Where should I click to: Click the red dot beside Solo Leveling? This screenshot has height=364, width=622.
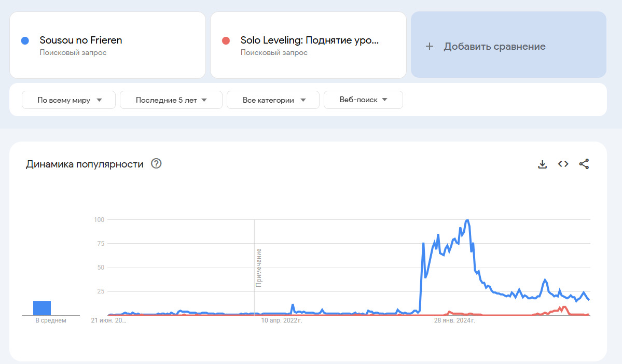click(226, 40)
